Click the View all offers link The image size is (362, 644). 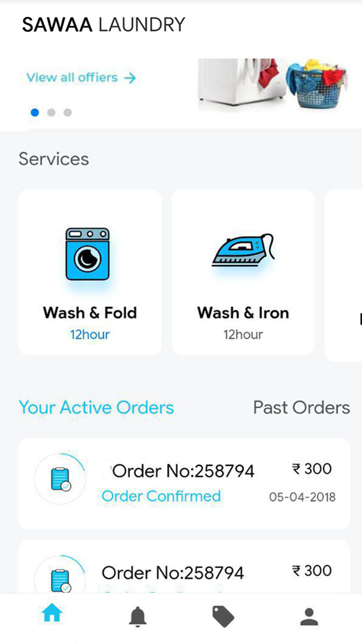72,78
